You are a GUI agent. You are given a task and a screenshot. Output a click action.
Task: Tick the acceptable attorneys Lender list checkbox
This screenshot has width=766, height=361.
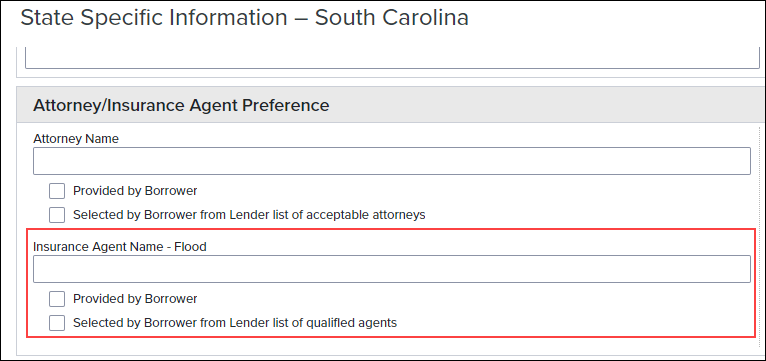click(x=57, y=215)
